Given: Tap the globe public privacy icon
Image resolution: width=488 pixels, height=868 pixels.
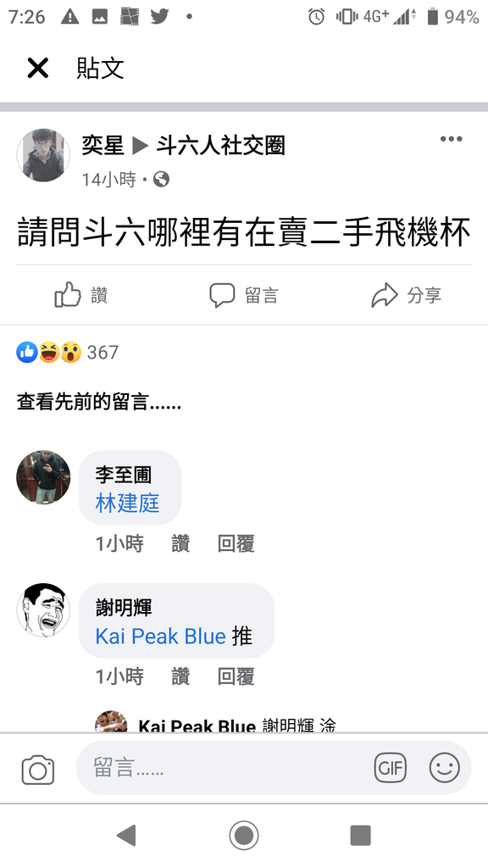Looking at the screenshot, I should point(161,180).
